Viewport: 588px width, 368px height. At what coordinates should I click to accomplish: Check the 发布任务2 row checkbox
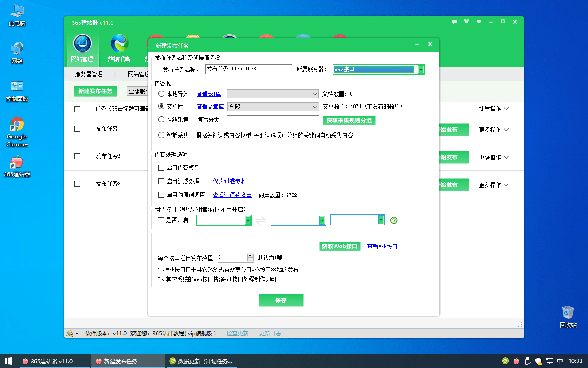click(x=77, y=156)
